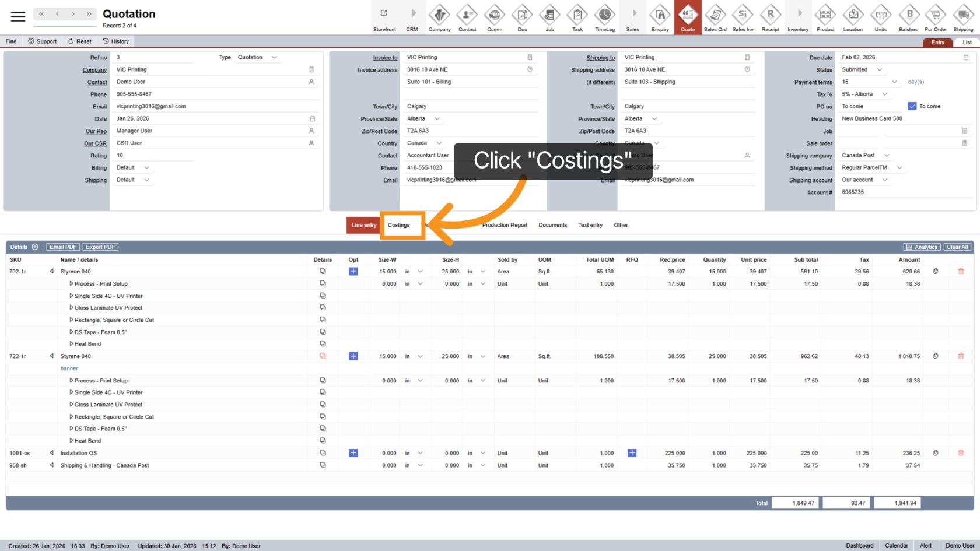Open the Shipping company Canada Post dropdown
The width and height of the screenshot is (980, 551).
pos(866,155)
